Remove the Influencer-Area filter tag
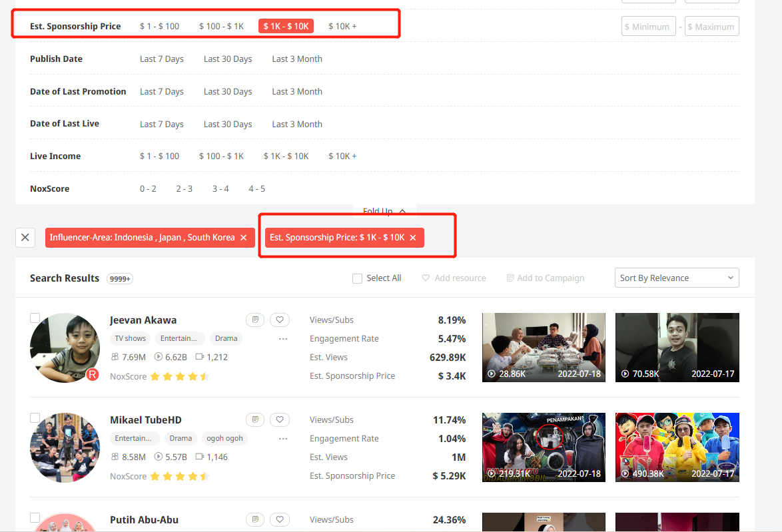Screen dimensions: 782x532 pyautogui.click(x=243, y=238)
